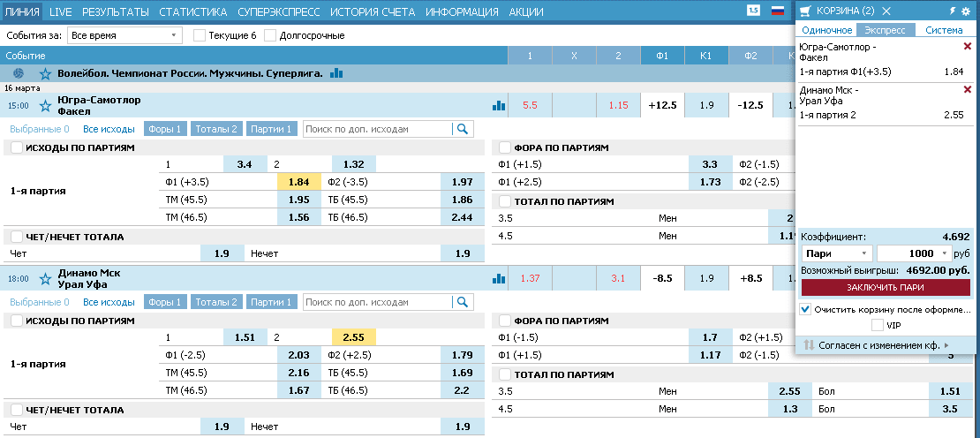Select 2.03 odds Ф1 (-2.5) Динамо Мск
Viewport: 980px width, 438px height.
pos(298,355)
